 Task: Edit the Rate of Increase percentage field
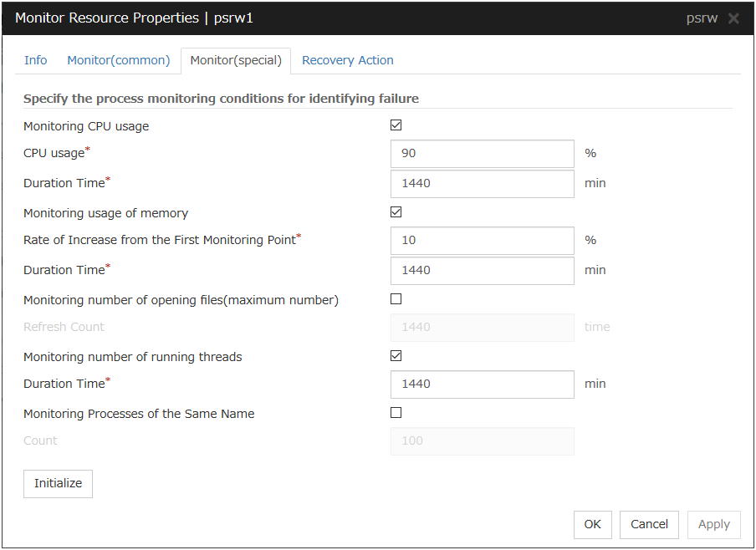coord(483,241)
